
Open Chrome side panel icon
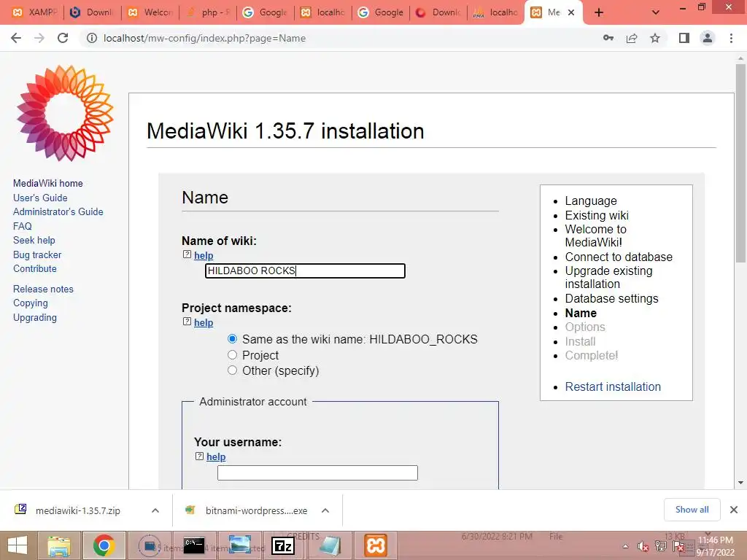684,38
